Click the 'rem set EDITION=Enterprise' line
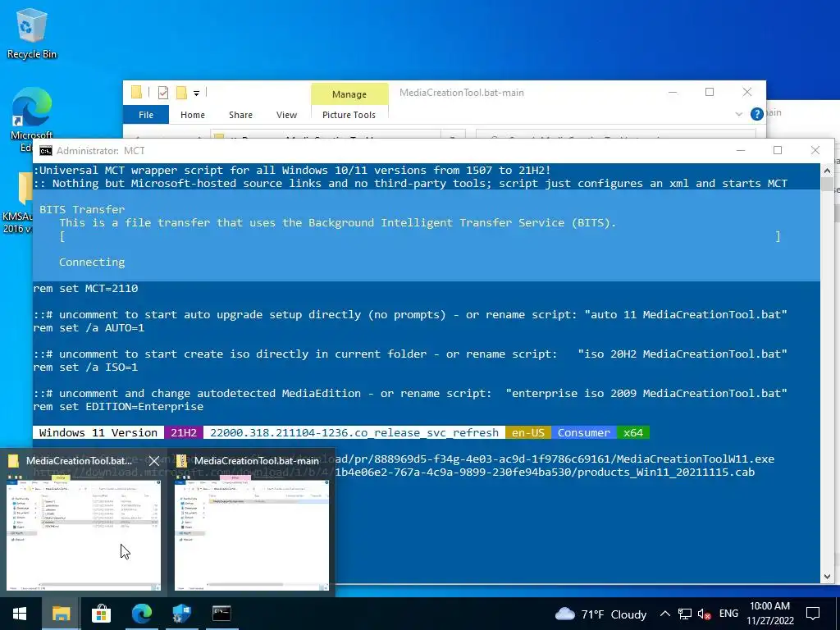 [118, 406]
